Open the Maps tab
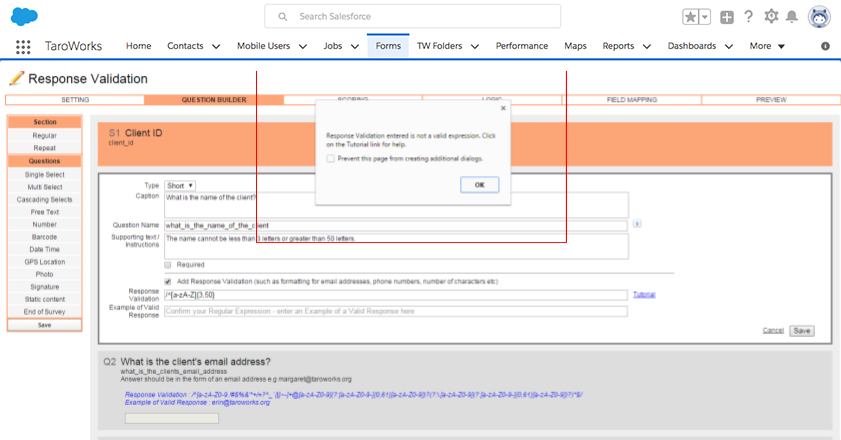Screen dimensions: 841x440 [x=575, y=46]
